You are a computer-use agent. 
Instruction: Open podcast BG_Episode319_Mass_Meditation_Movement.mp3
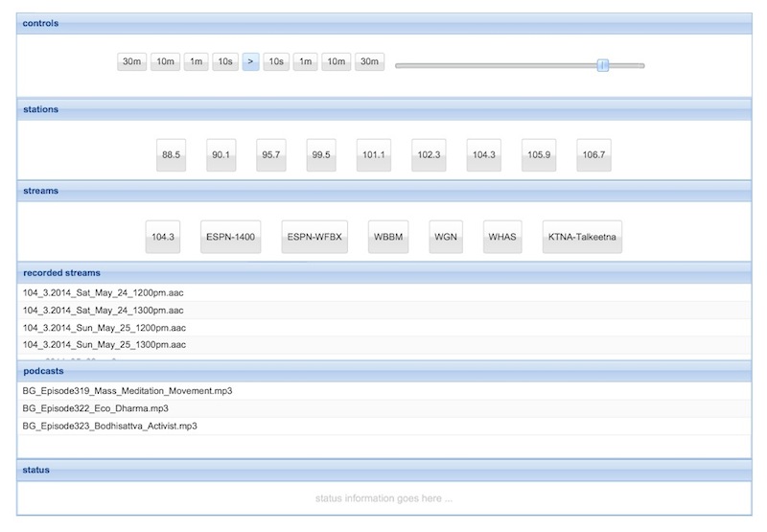[x=384, y=391]
